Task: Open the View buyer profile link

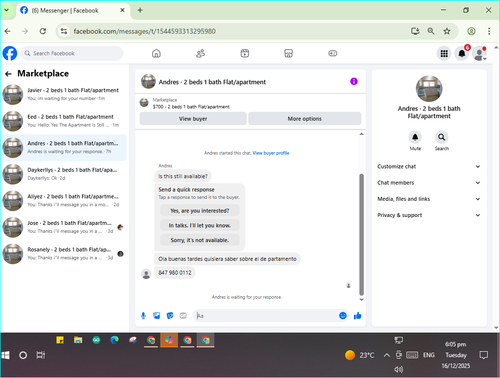Action: 271,153
